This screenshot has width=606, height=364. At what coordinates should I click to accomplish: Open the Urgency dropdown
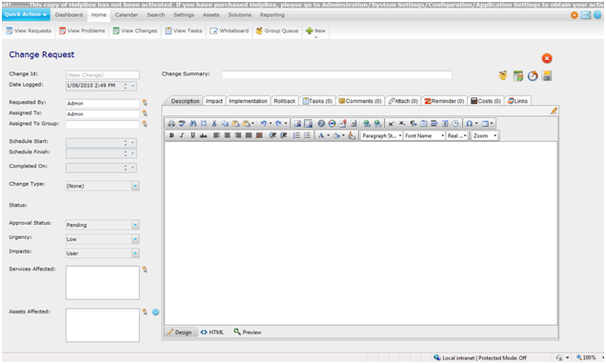tap(135, 239)
